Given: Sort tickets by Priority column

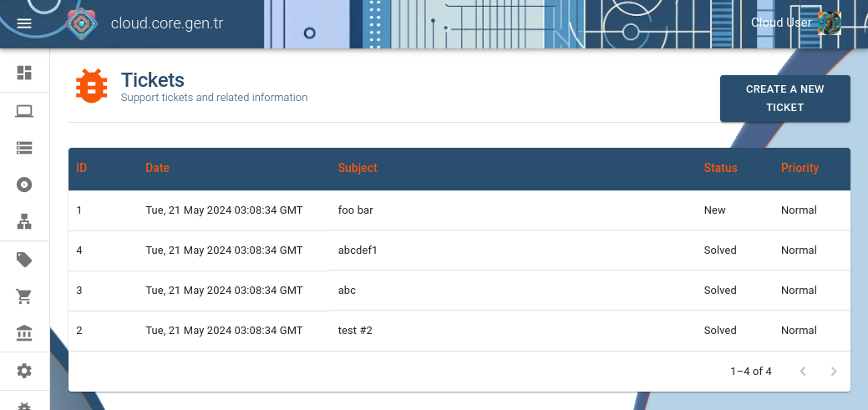Looking at the screenshot, I should pos(799,168).
